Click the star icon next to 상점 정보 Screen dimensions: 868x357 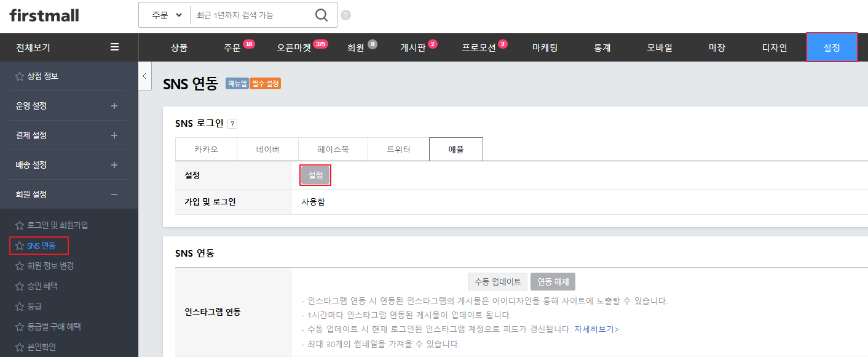[20, 76]
